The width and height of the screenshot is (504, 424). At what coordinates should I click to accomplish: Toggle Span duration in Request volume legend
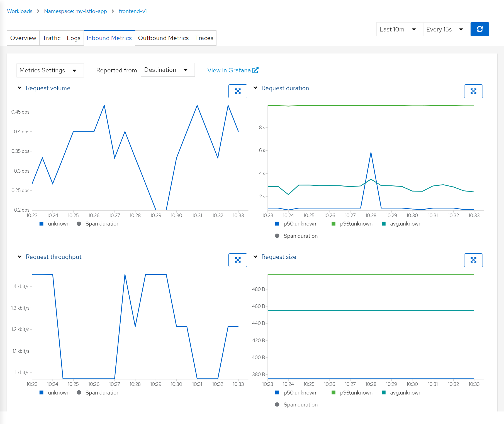(98, 224)
